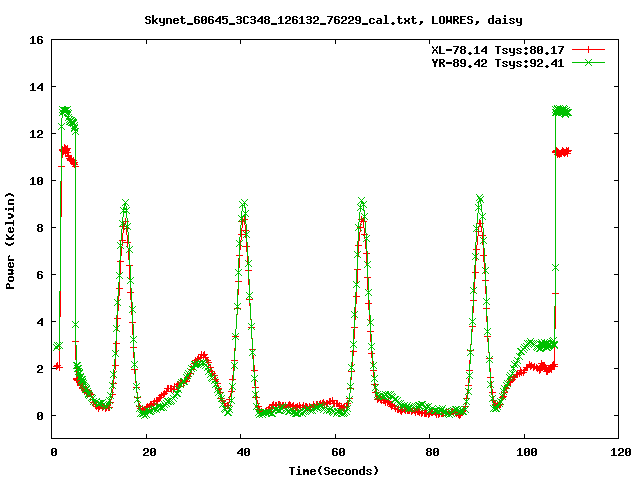Screen dimensions: 640x480
Task: Click y-axis tick label '8'
Action: [40, 228]
